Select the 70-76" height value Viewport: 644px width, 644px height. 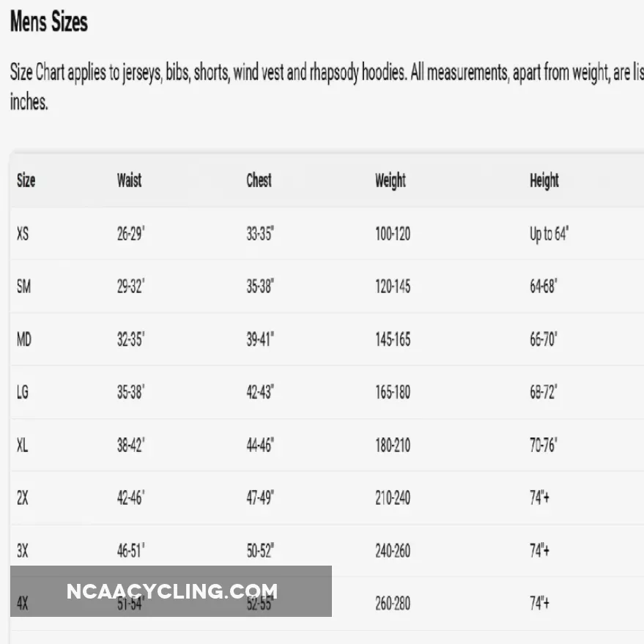543,445
